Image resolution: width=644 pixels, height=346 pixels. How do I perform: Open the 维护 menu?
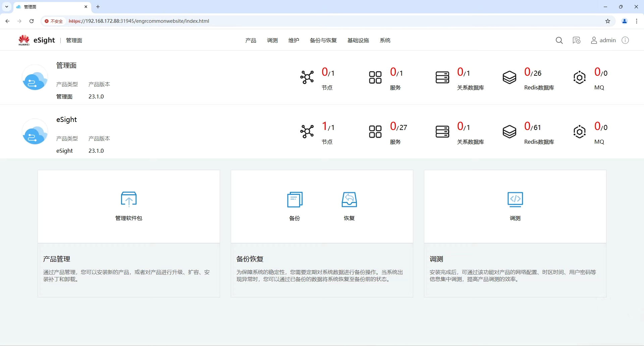tap(293, 41)
